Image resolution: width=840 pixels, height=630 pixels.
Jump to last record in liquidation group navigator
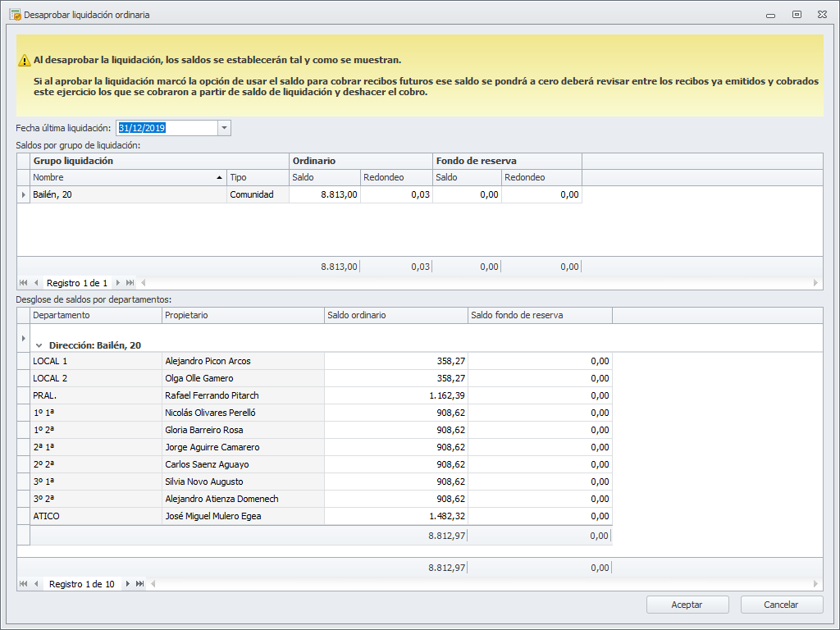coord(130,283)
